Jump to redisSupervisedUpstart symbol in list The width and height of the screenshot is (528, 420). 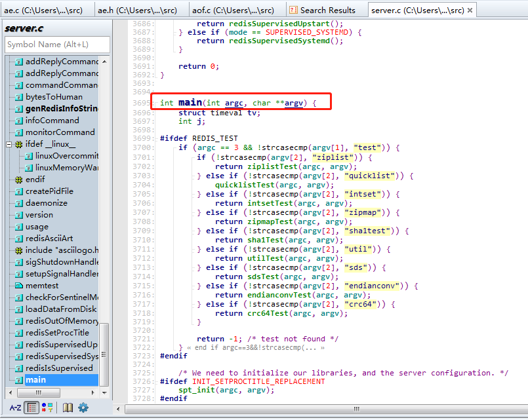(62, 345)
